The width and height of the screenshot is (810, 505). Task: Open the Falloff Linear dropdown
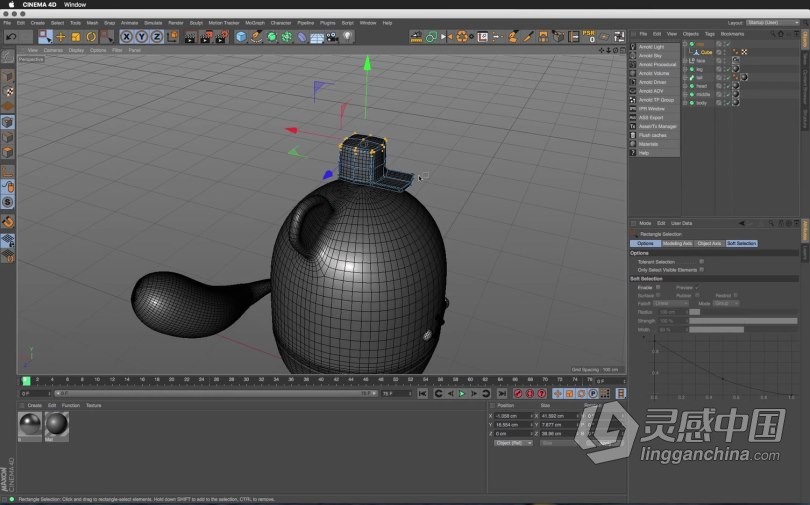[671, 303]
